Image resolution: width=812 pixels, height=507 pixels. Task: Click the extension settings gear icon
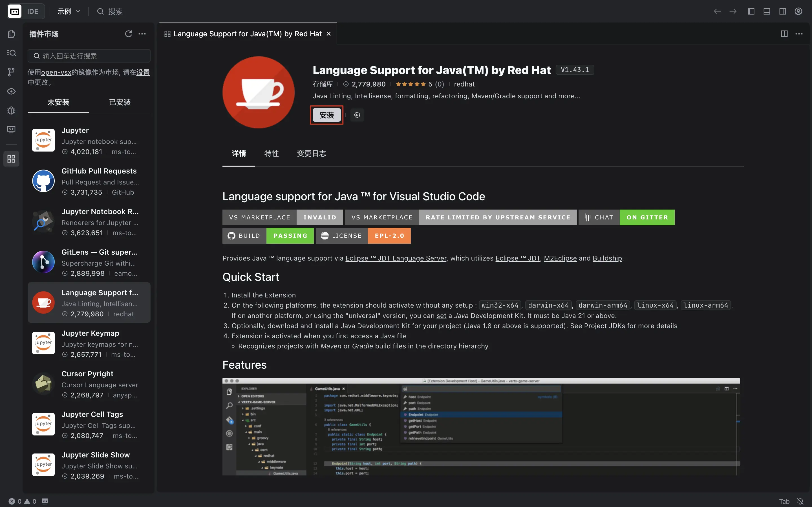[357, 115]
